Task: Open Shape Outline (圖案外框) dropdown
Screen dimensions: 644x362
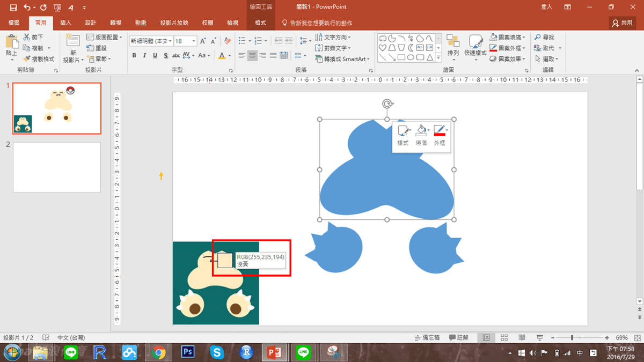Action: pyautogui.click(x=508, y=48)
